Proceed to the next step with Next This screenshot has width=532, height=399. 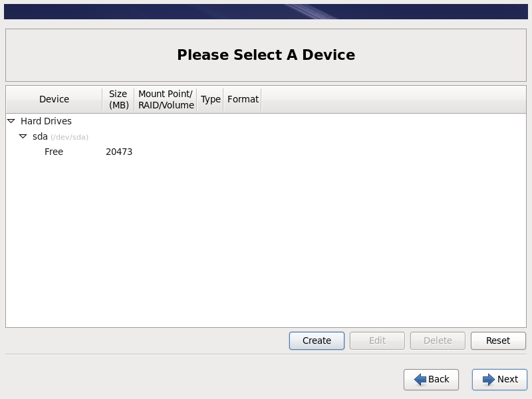pos(499,379)
